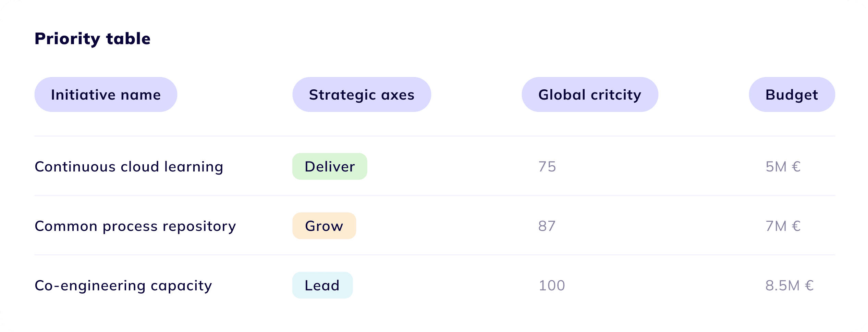
Task: Click the Budget column header
Action: pyautogui.click(x=792, y=94)
